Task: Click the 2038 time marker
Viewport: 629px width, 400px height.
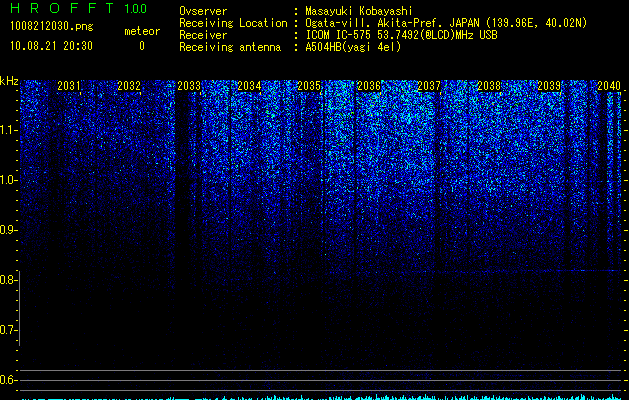Action: point(489,86)
